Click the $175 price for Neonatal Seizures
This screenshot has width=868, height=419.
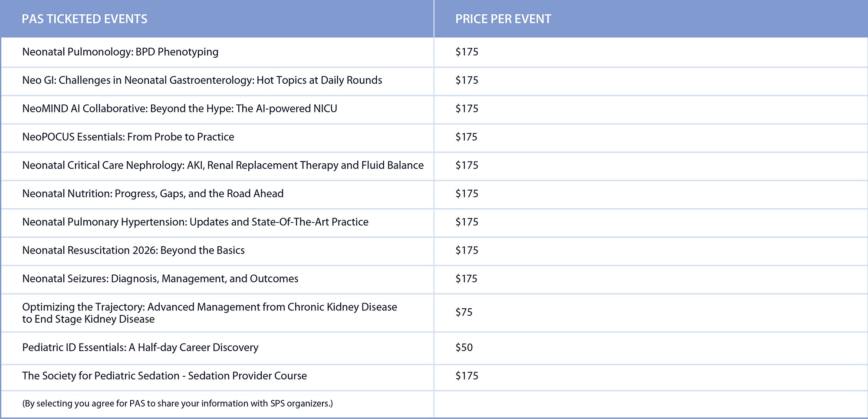click(467, 279)
